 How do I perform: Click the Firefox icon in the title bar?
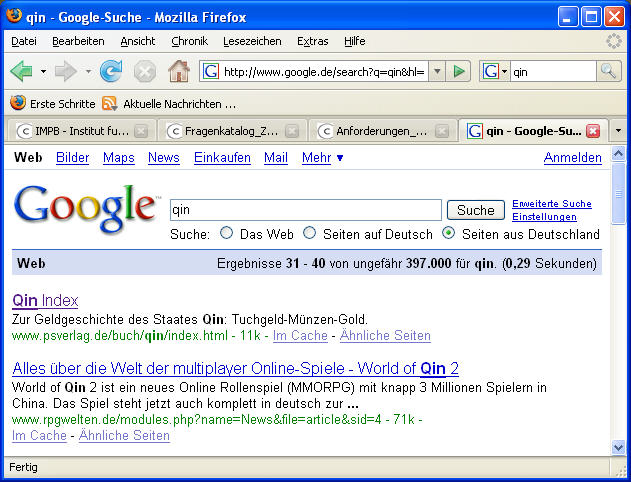(14, 16)
